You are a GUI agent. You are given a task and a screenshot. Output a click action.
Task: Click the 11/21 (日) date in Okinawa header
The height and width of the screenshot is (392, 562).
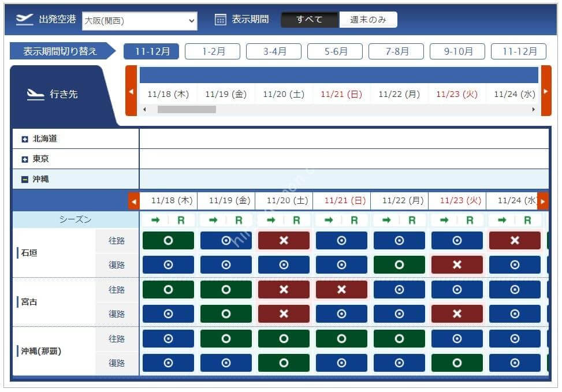(345, 200)
